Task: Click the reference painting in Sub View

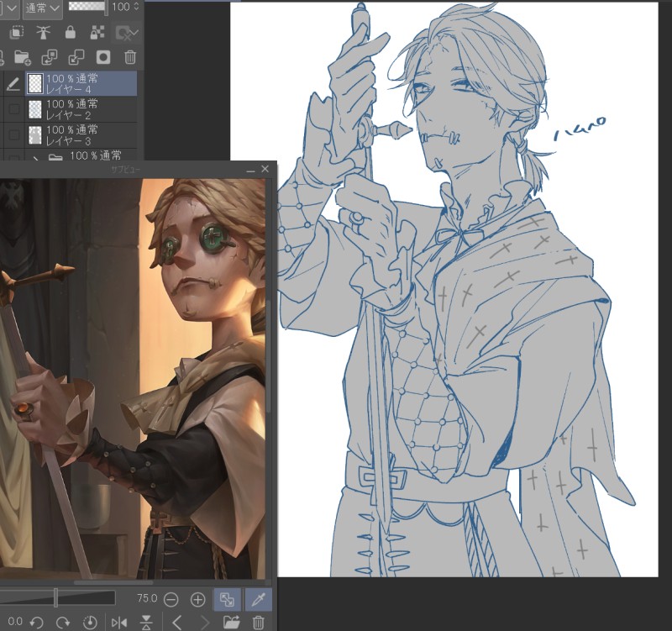Action: coord(133,380)
